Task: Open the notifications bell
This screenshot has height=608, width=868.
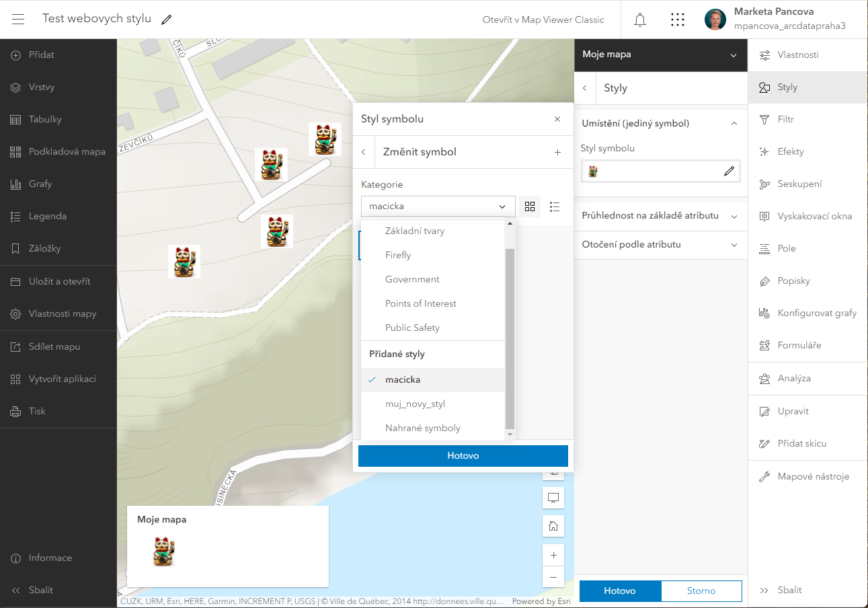Action: [640, 20]
